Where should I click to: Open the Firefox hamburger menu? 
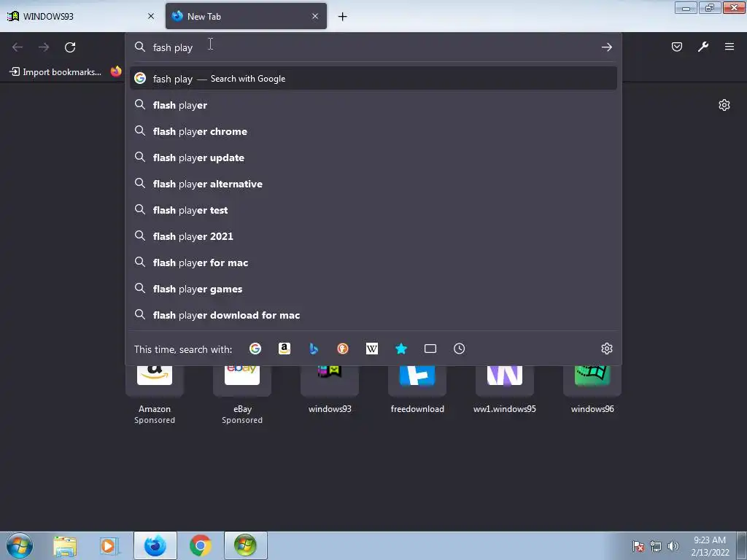729,47
